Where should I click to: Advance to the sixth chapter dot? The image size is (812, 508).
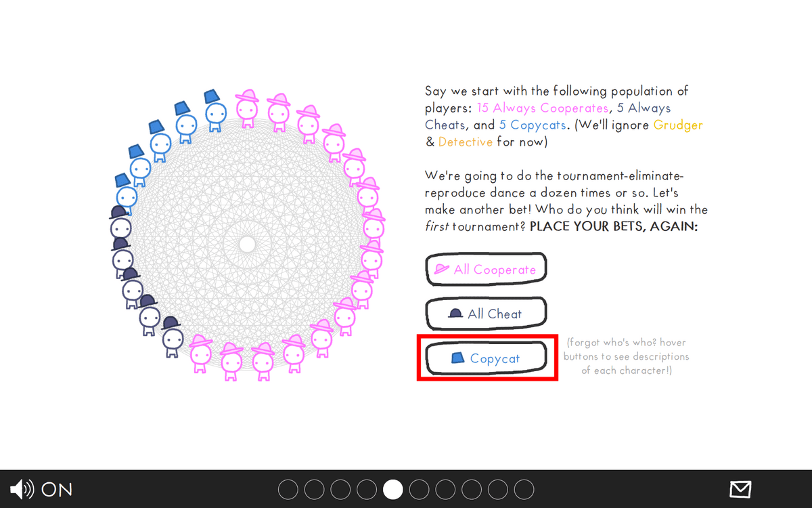pos(419,489)
